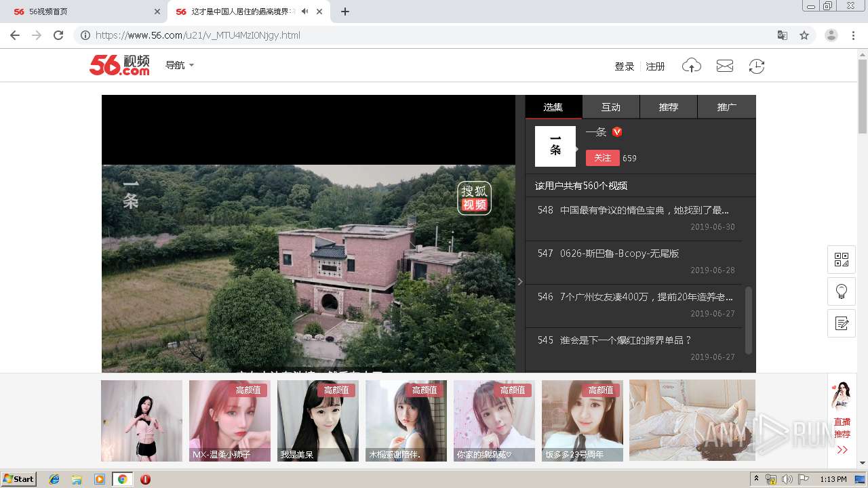The height and width of the screenshot is (488, 868).
Task: Click the 56.com logo
Action: 119,65
